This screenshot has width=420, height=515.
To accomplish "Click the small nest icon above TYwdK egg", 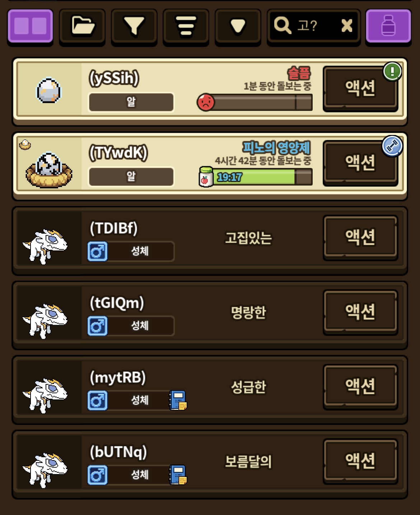I will (25, 145).
